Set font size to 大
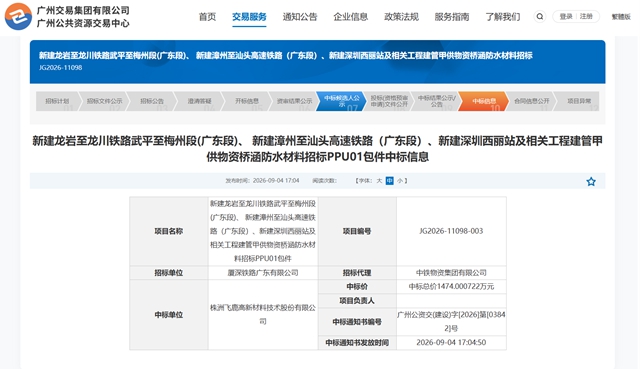640x369 pixels. click(379, 181)
